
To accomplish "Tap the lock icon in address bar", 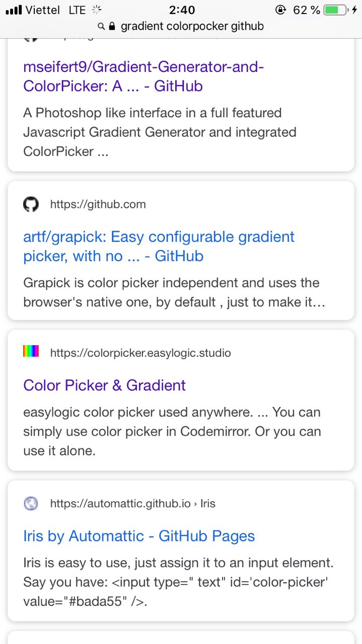I will tap(112, 26).
